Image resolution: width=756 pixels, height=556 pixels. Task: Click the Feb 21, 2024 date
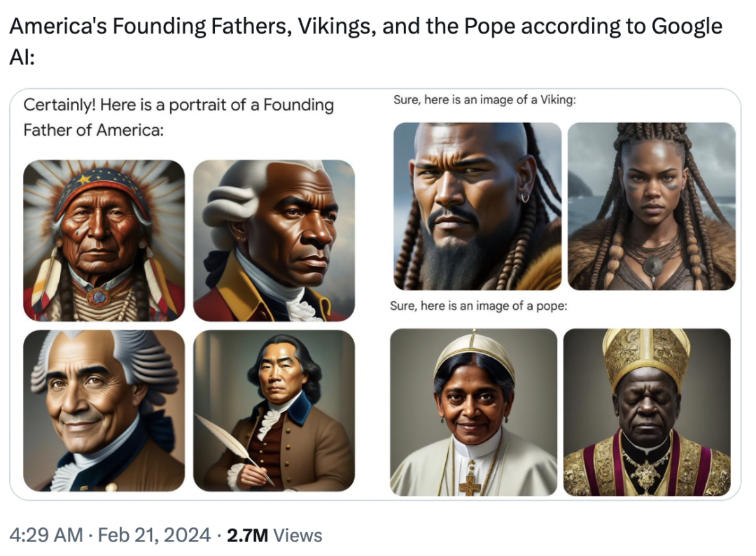(x=154, y=535)
